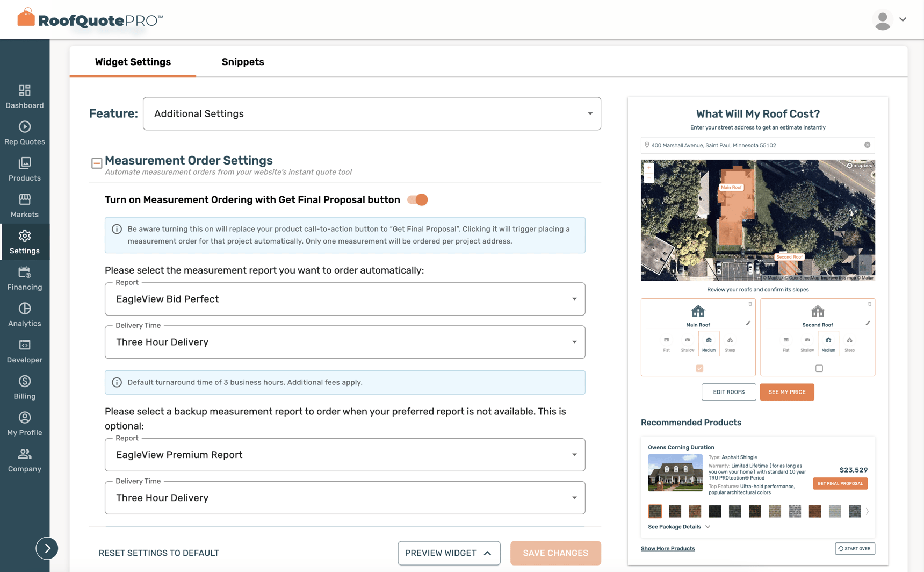Screen dimensions: 924x572
Task: Open the user account avatar menu
Action: 890,20
